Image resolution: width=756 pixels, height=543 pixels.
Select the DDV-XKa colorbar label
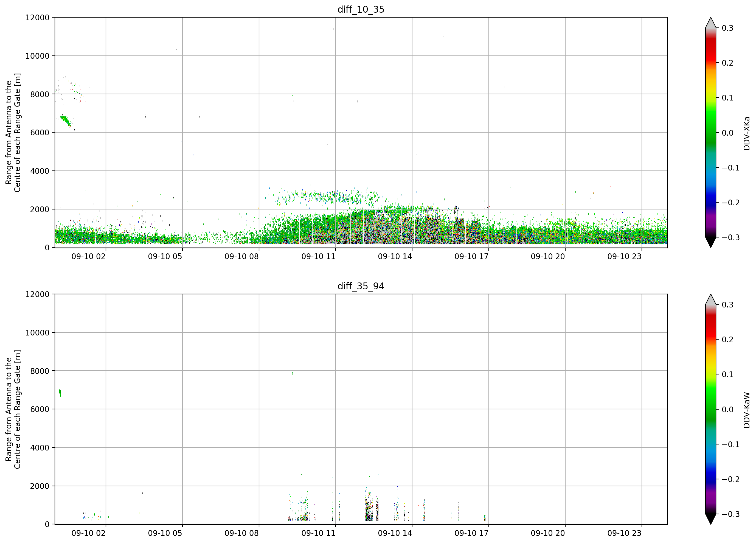747,133
